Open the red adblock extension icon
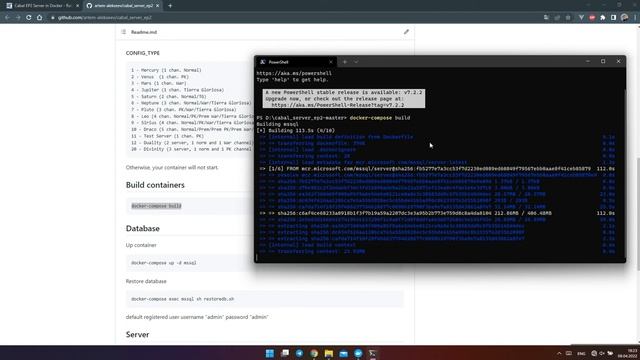This screenshot has height=360, width=640. [x=592, y=18]
